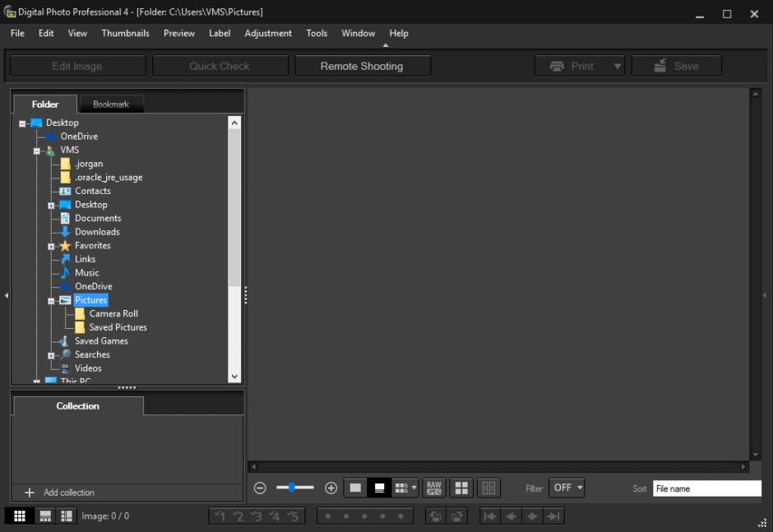Collapse the root Desktop tree node

[22, 123]
